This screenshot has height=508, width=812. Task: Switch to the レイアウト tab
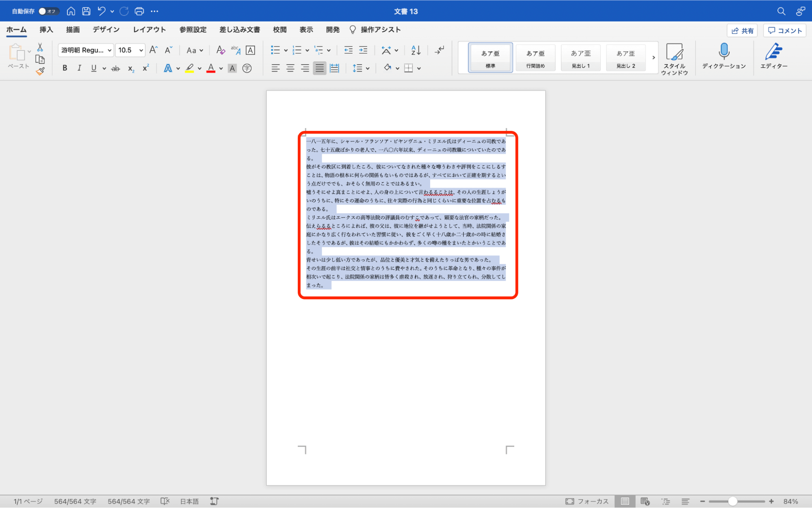pos(149,30)
